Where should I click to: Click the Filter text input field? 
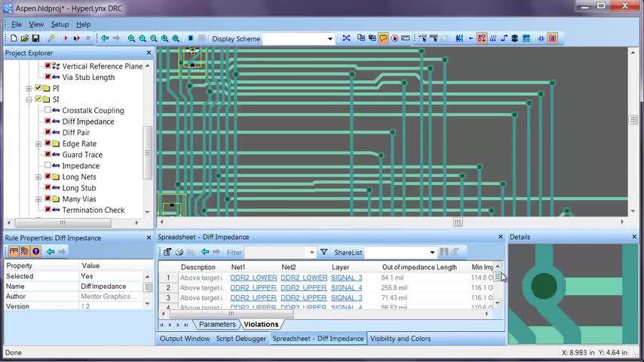pyautogui.click(x=276, y=253)
